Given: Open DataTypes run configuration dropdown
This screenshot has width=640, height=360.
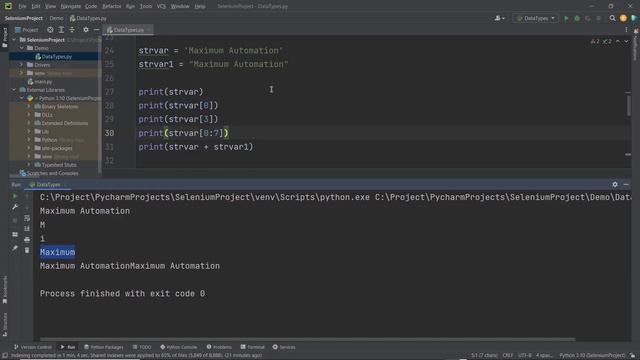Looking at the screenshot, I should (x=536, y=18).
